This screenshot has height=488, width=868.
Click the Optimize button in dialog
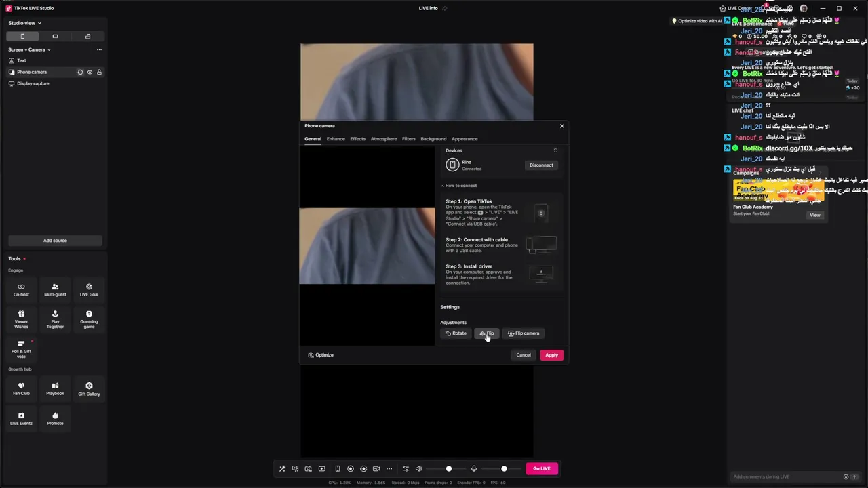(x=321, y=355)
